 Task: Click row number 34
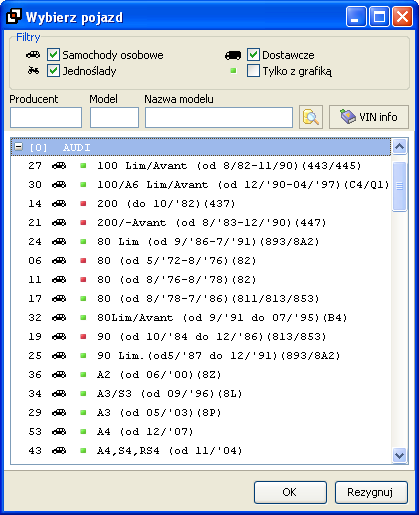coord(35,393)
